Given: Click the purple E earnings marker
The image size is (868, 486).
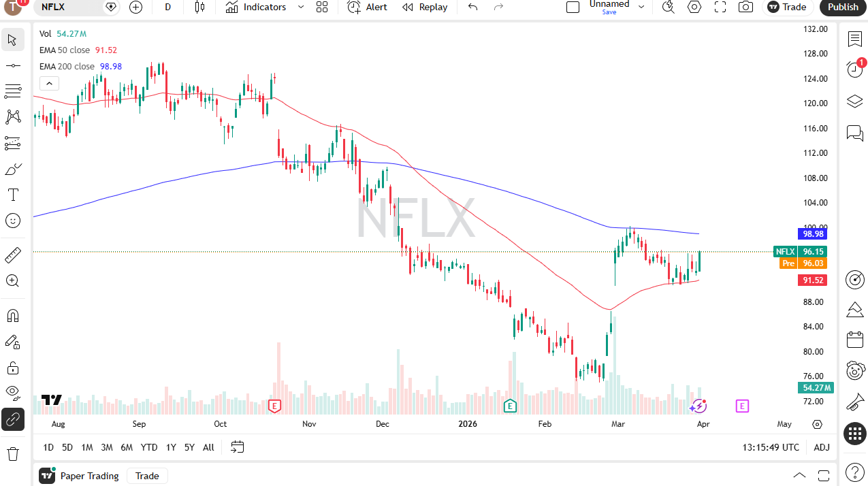Looking at the screenshot, I should tap(742, 406).
